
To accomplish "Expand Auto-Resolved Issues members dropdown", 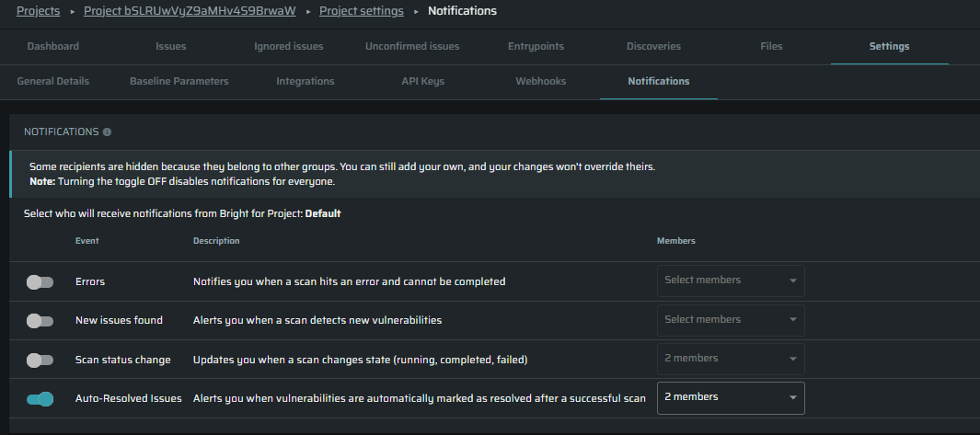I will point(731,397).
